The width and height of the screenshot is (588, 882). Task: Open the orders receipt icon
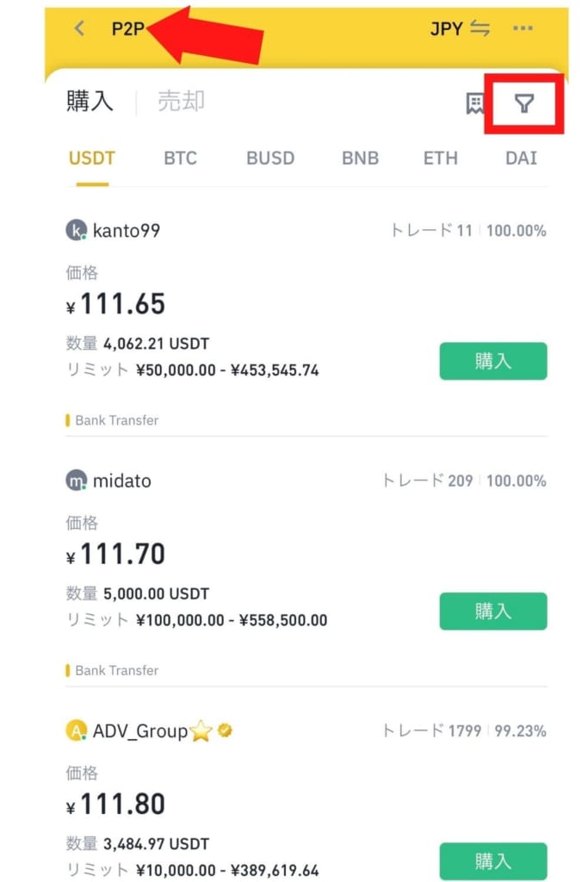pos(475,103)
